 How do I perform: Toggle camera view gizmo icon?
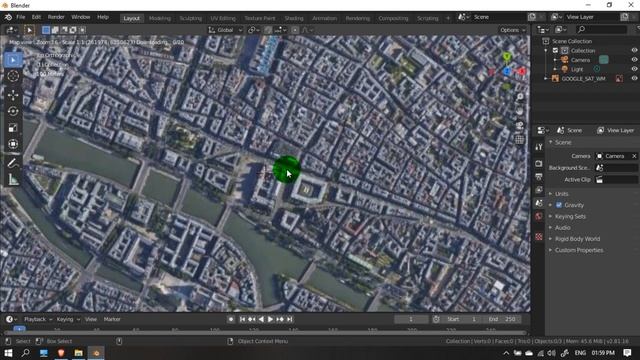point(520,125)
